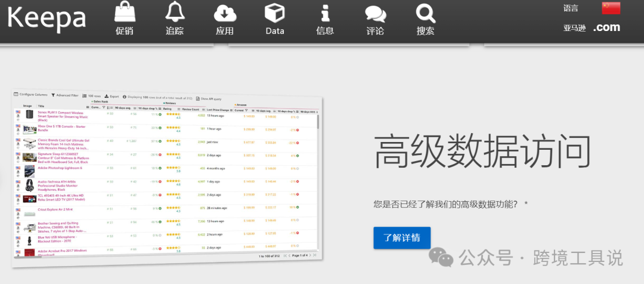Viewport: 644px width, 284px height.
Task: Click the Audio-Technica headphones thumbnail
Action: click(x=30, y=184)
